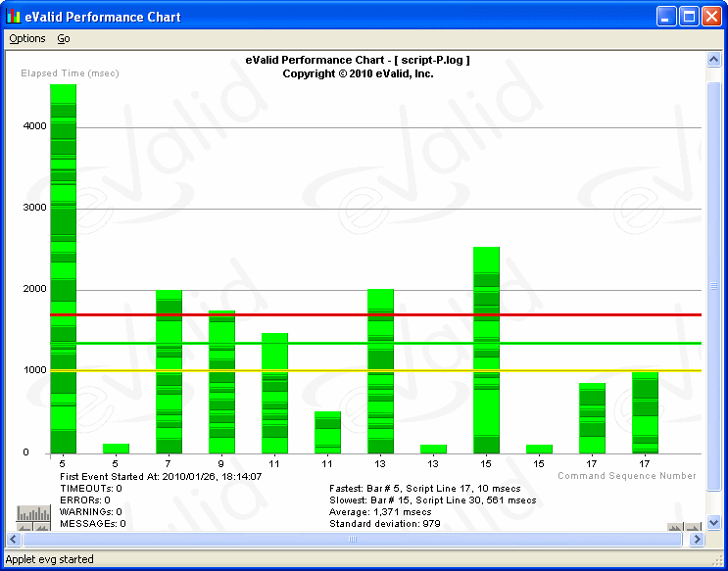Image resolution: width=728 pixels, height=571 pixels.
Task: Click the single left-arrow step-back icon
Action: tap(25, 527)
